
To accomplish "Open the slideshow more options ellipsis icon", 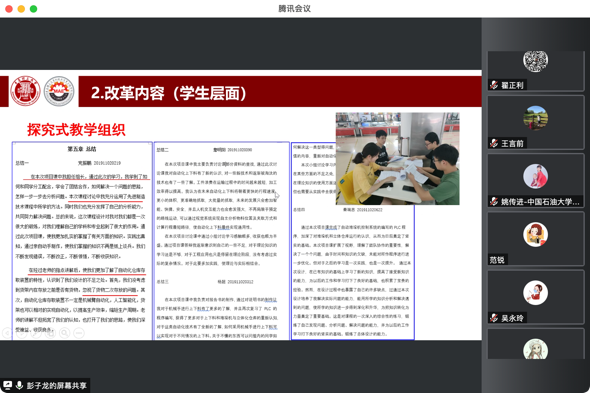I will pos(79,333).
